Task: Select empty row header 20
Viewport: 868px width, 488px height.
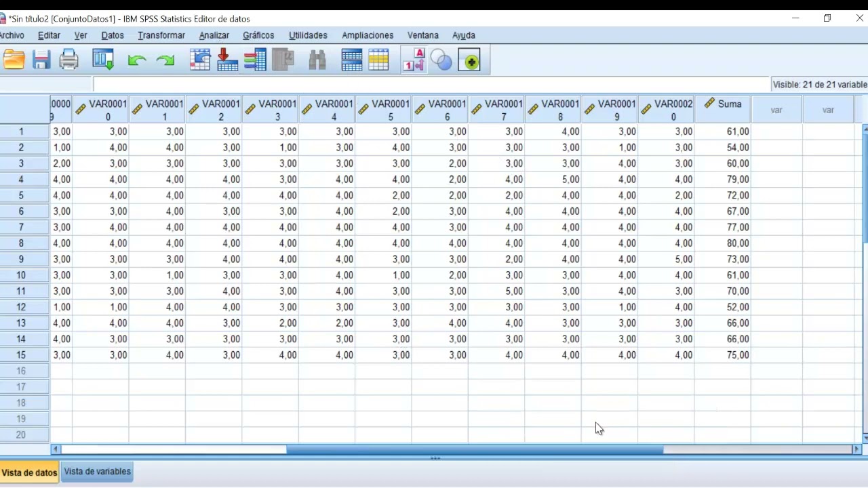Action: pos(24,435)
